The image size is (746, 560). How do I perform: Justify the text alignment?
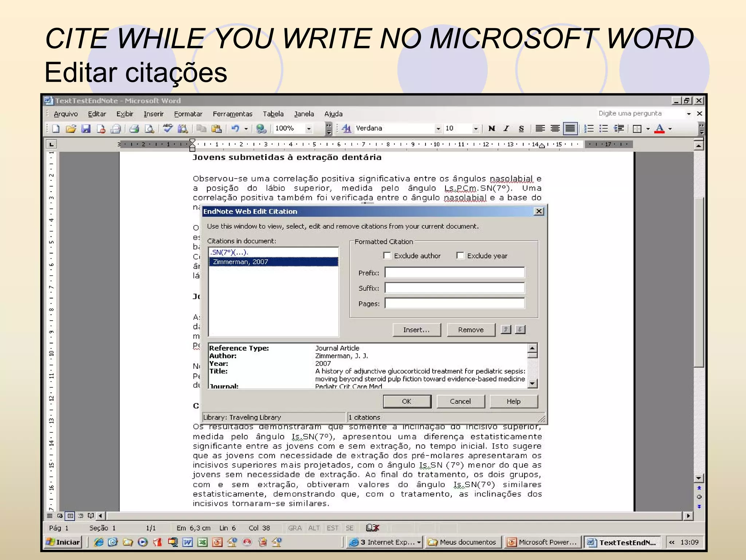[570, 129]
